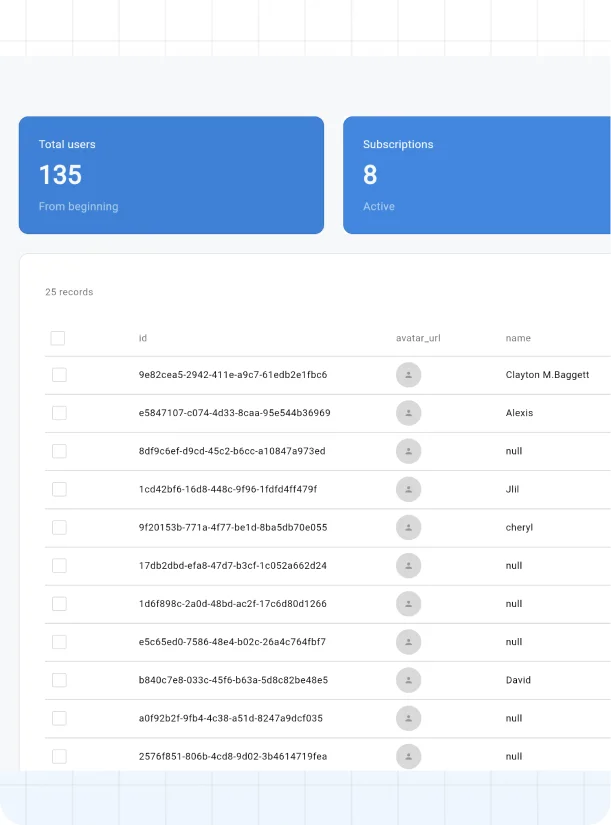Select avatar placeholder in cheryl row
Viewport: 611px width, 825px height.
pyautogui.click(x=408, y=527)
